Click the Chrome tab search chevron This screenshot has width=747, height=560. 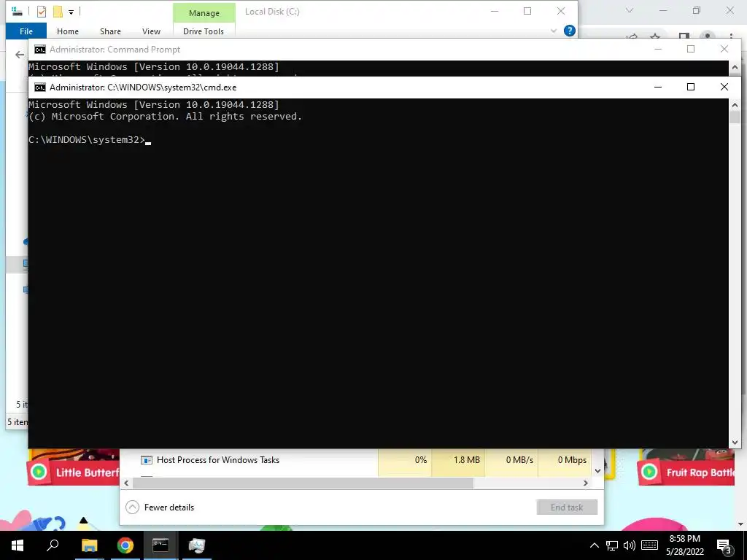click(630, 10)
